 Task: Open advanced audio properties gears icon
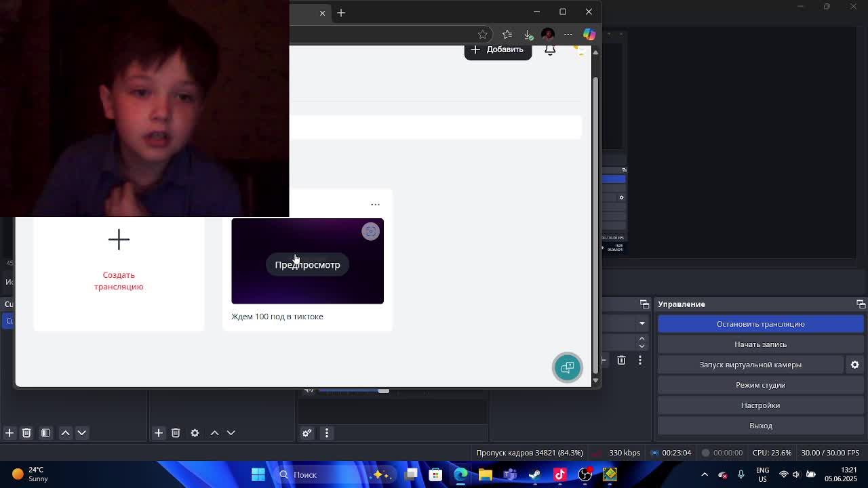[x=307, y=432]
